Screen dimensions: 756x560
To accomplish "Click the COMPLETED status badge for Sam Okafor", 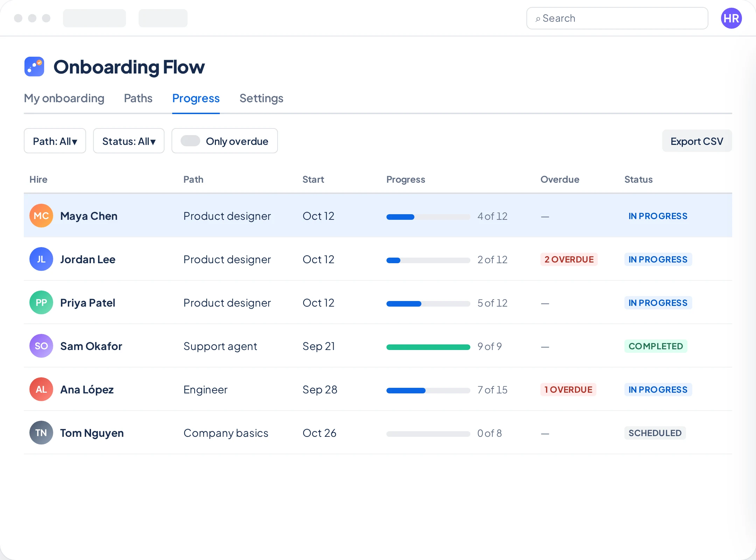I will coord(656,346).
